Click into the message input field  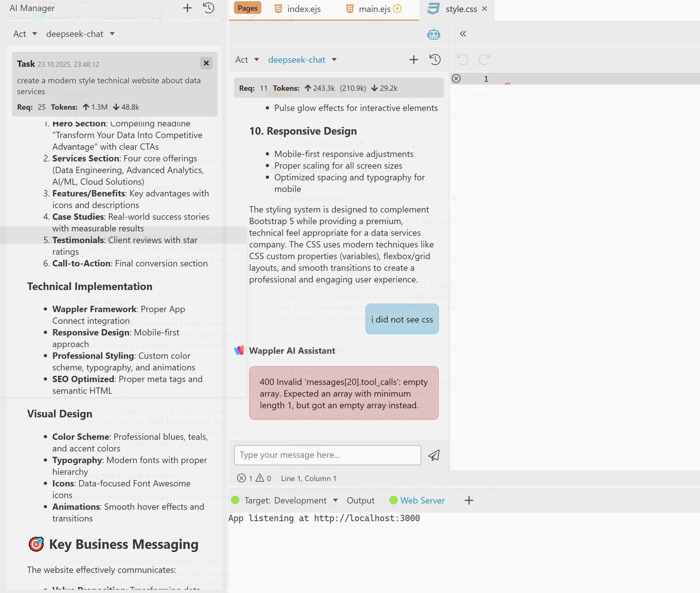pos(327,455)
